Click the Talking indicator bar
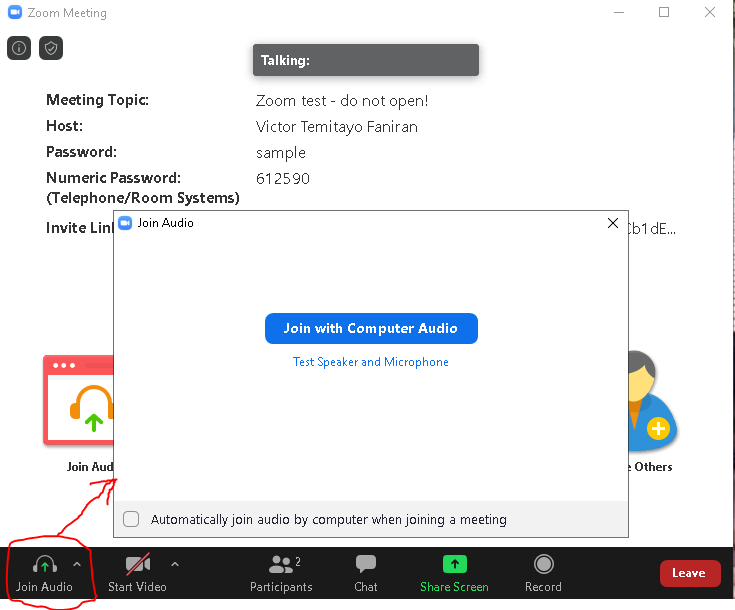The height and width of the screenshot is (610, 735). [365, 60]
